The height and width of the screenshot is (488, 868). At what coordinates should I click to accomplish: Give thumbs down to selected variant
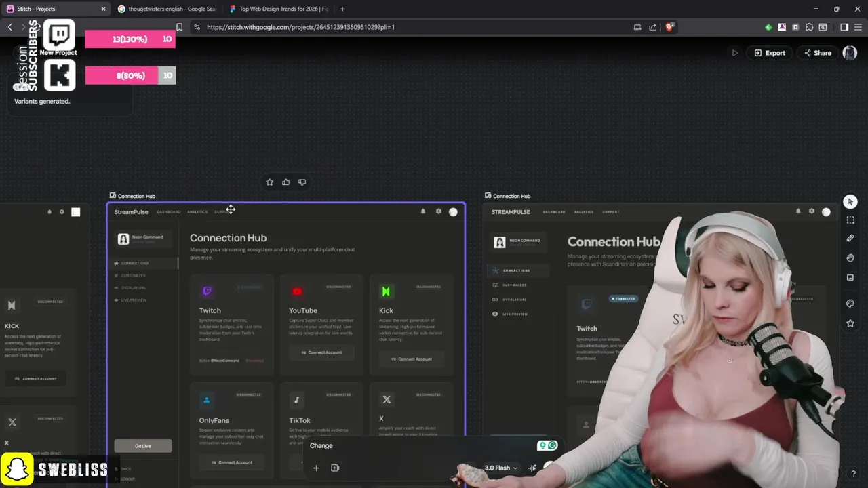(x=302, y=182)
